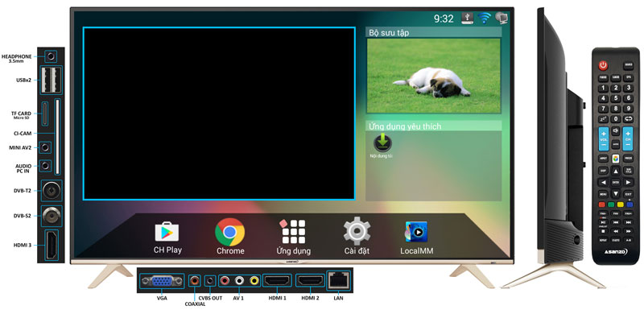
Task: Click number 5 on the remote
Action: click(x=615, y=98)
